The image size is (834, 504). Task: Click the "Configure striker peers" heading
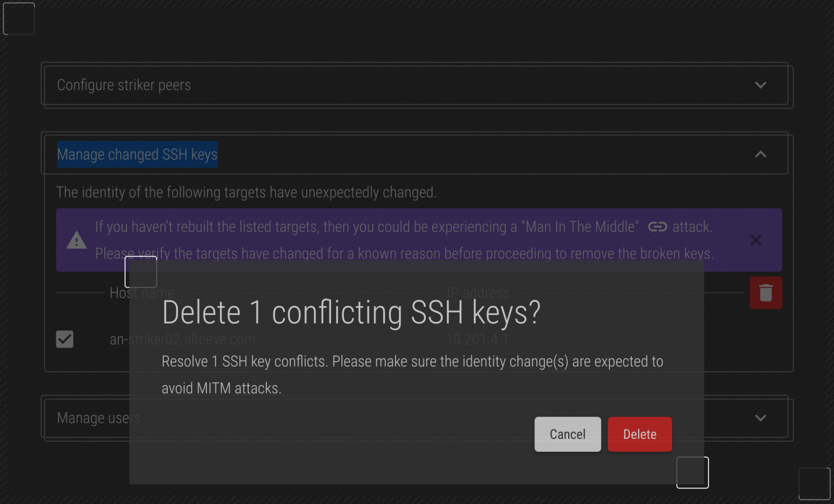click(124, 85)
